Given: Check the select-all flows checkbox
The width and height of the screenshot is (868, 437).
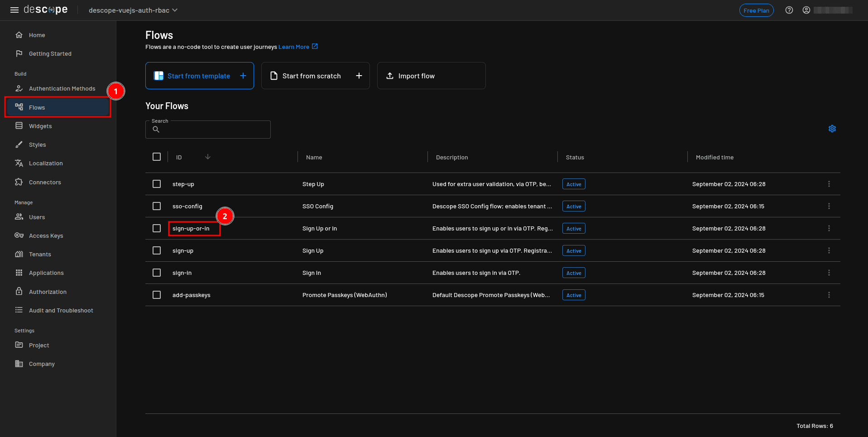Looking at the screenshot, I should click(x=157, y=157).
